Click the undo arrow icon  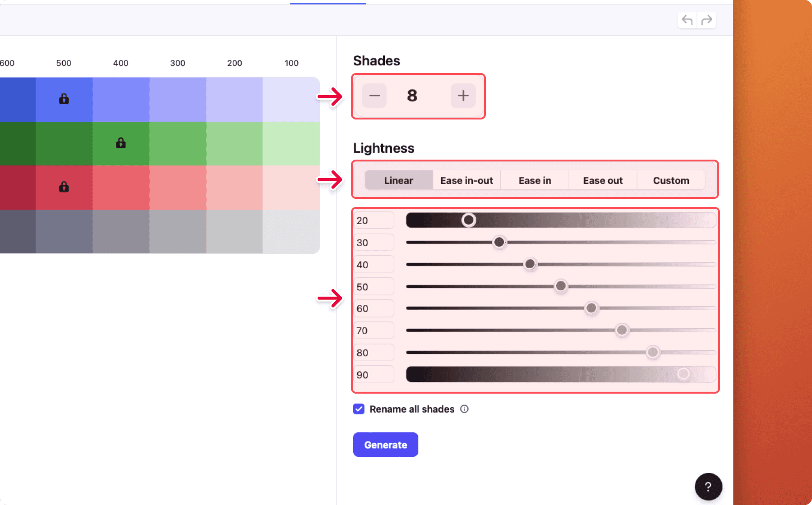pyautogui.click(x=687, y=20)
